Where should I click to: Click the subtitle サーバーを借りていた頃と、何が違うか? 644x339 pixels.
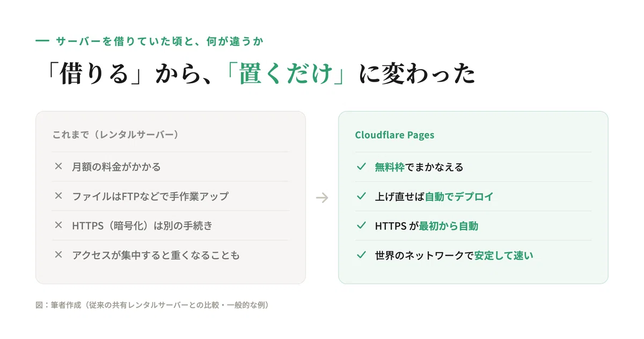point(159,41)
